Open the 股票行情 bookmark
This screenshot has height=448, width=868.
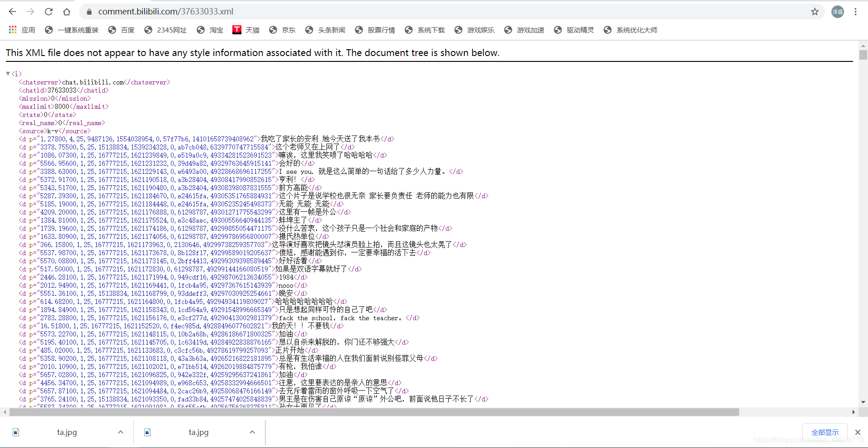[375, 30]
